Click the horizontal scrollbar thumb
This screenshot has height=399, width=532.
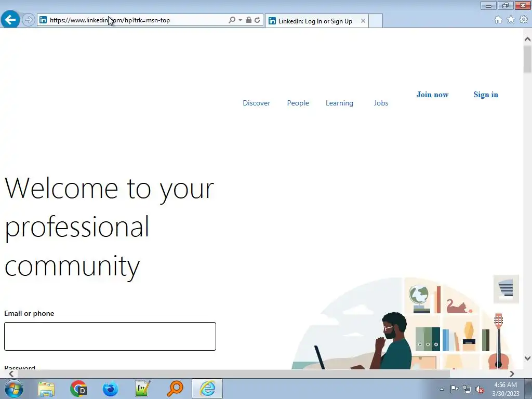234,374
